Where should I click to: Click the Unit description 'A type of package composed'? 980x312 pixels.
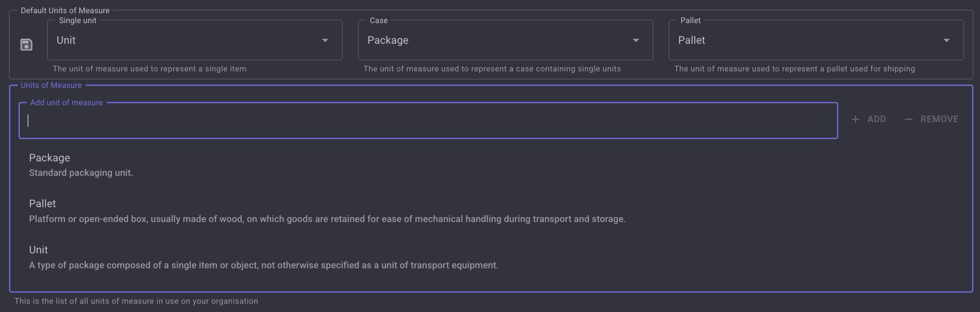[264, 265]
